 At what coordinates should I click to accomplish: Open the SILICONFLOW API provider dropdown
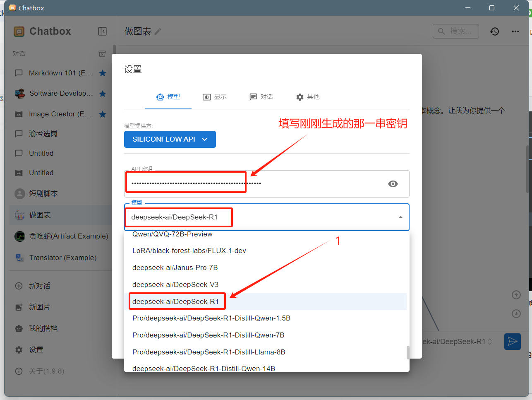[x=170, y=139]
